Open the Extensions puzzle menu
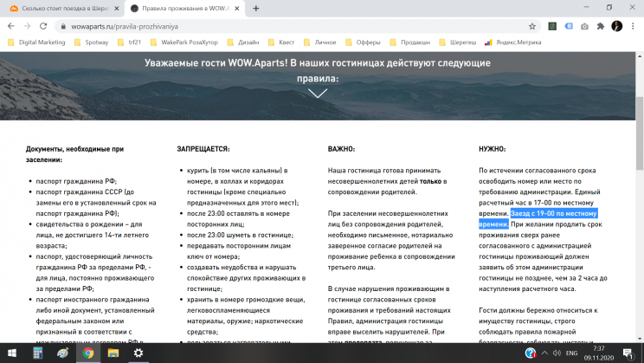The image size is (644, 363). tap(601, 26)
